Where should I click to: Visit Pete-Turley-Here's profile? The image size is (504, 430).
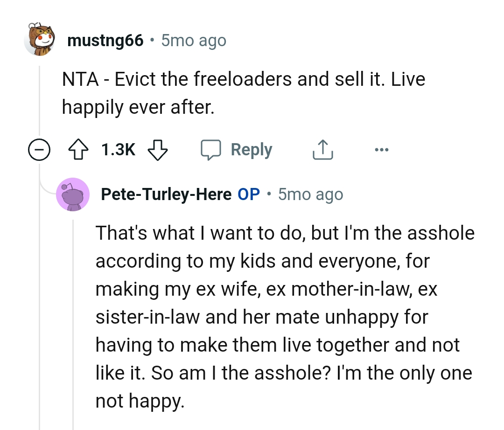(166, 194)
